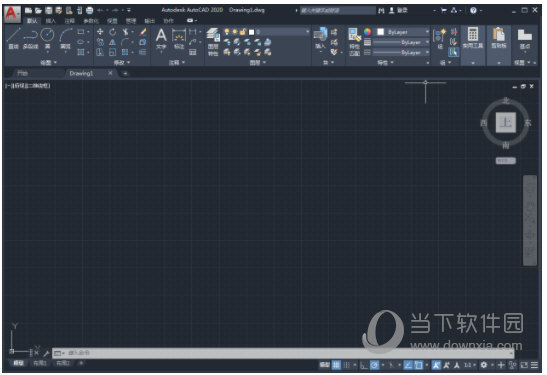Image resolution: width=547 pixels, height=375 pixels.
Task: Select the Polyline (多段线) tool
Action: click(x=30, y=38)
